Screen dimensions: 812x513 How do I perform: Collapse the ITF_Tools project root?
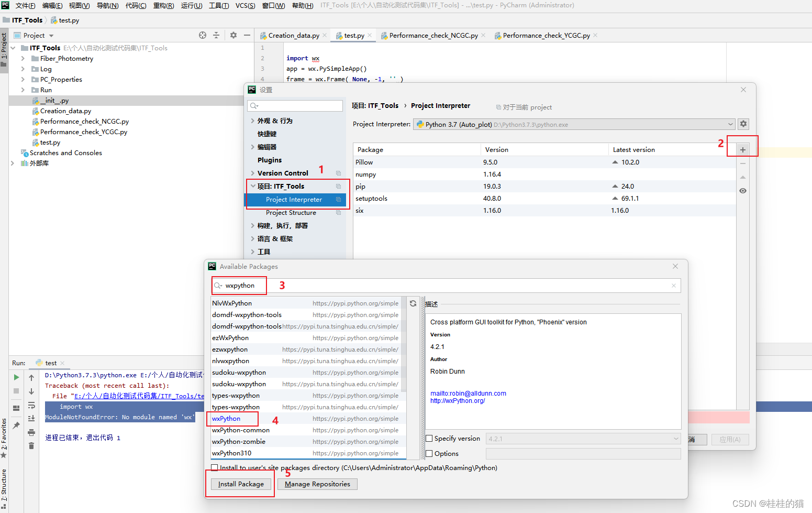(13, 48)
